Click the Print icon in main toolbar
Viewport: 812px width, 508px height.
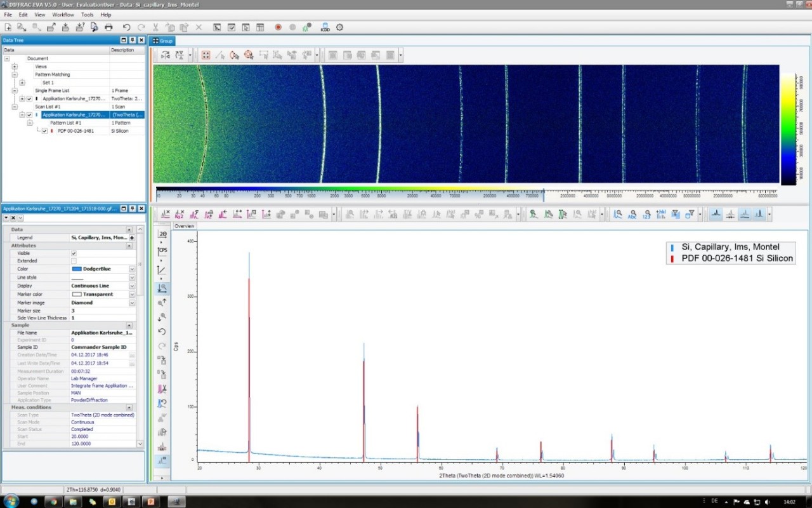[x=108, y=27]
